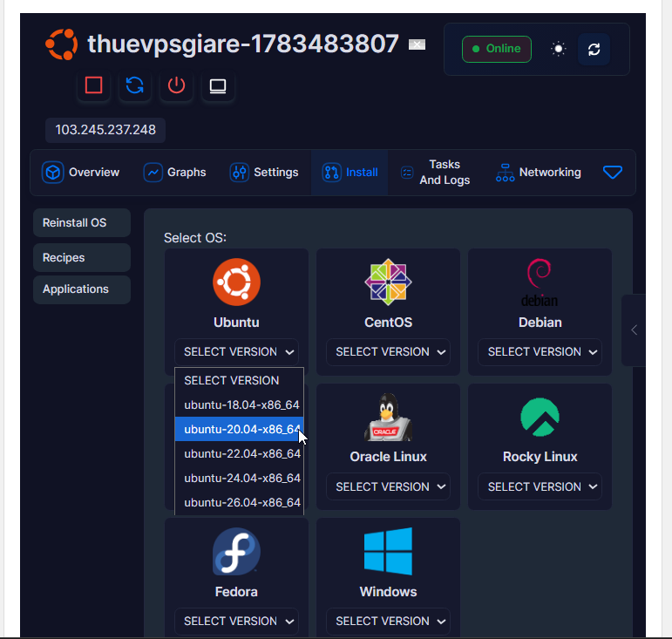Choose ubuntu-24.04-x86_64 from list
This screenshot has height=639, width=672.
click(x=239, y=479)
